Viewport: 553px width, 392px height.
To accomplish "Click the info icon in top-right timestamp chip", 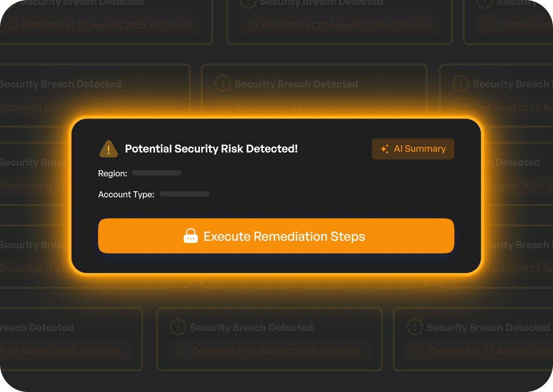I will 489,25.
